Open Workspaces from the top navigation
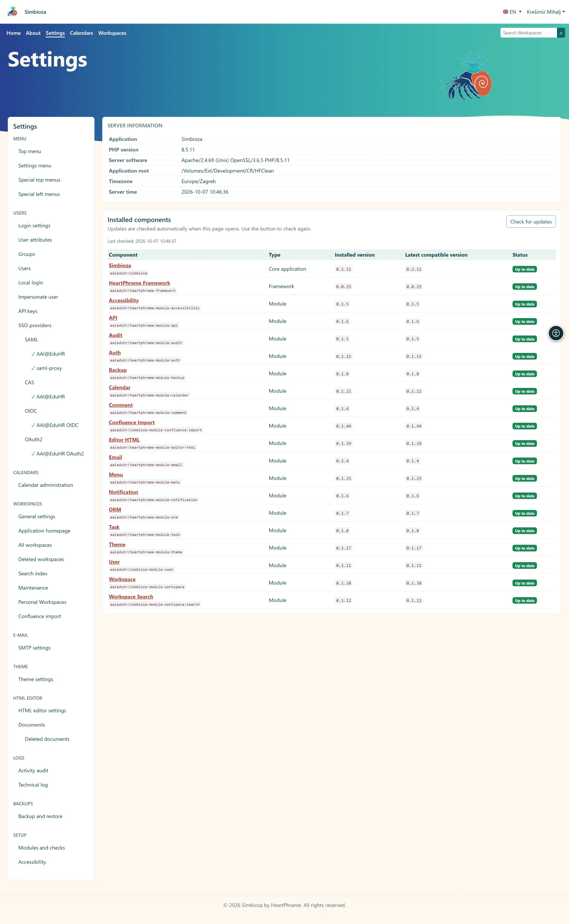This screenshot has height=924, width=569. tap(112, 33)
